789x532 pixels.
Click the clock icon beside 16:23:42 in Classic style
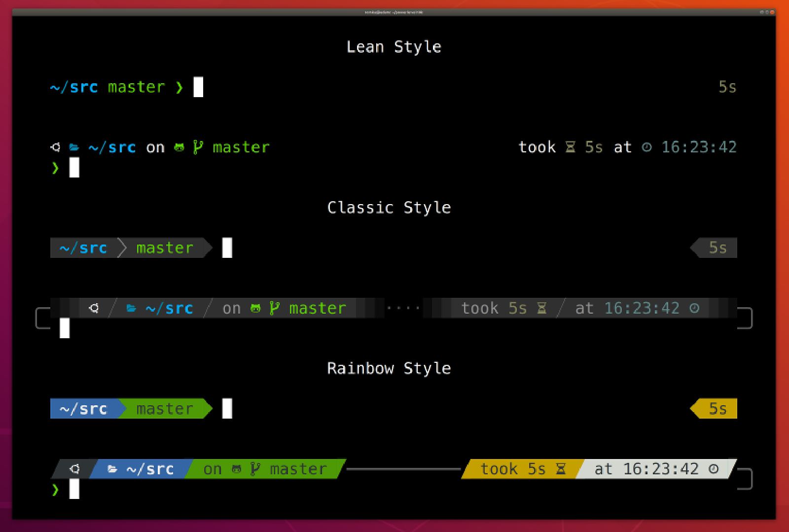click(x=695, y=308)
